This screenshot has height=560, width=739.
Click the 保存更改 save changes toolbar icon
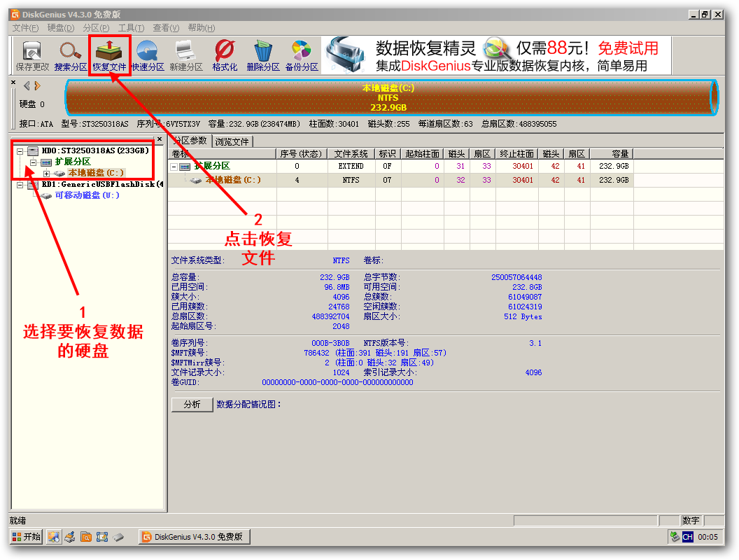click(32, 55)
